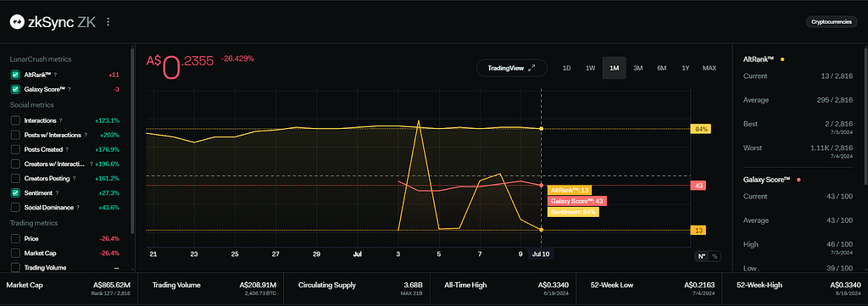Screen dimensions: 868x306
Task: Uncheck the Sentiment checkbox
Action: click(15, 193)
